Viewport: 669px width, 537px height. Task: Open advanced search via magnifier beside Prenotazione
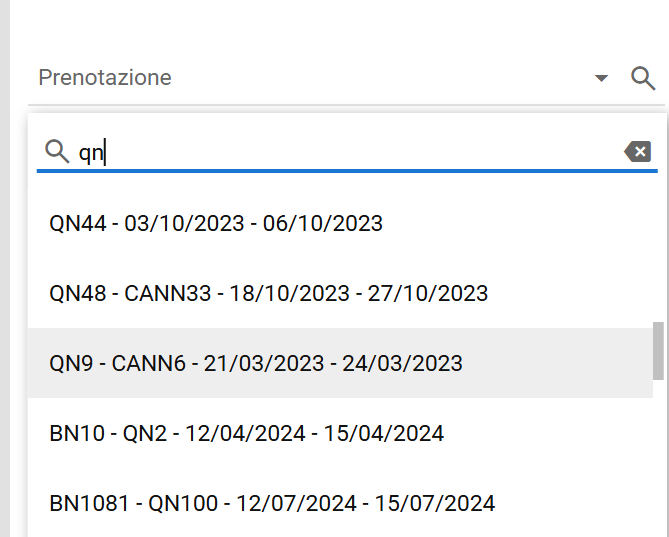tap(643, 78)
